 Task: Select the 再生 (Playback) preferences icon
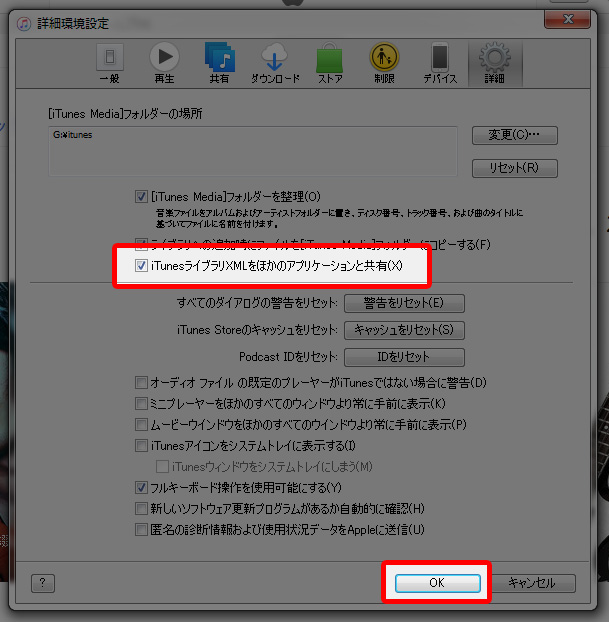tap(164, 63)
